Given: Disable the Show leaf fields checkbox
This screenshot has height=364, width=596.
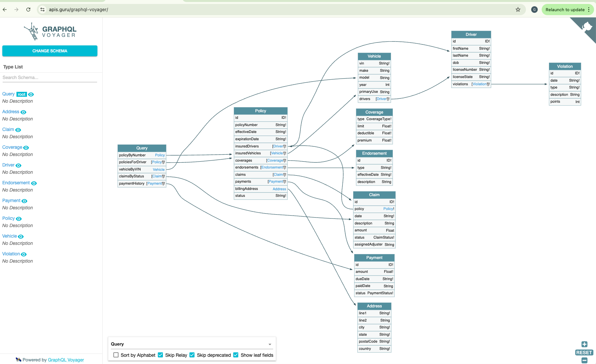Looking at the screenshot, I should [236, 355].
